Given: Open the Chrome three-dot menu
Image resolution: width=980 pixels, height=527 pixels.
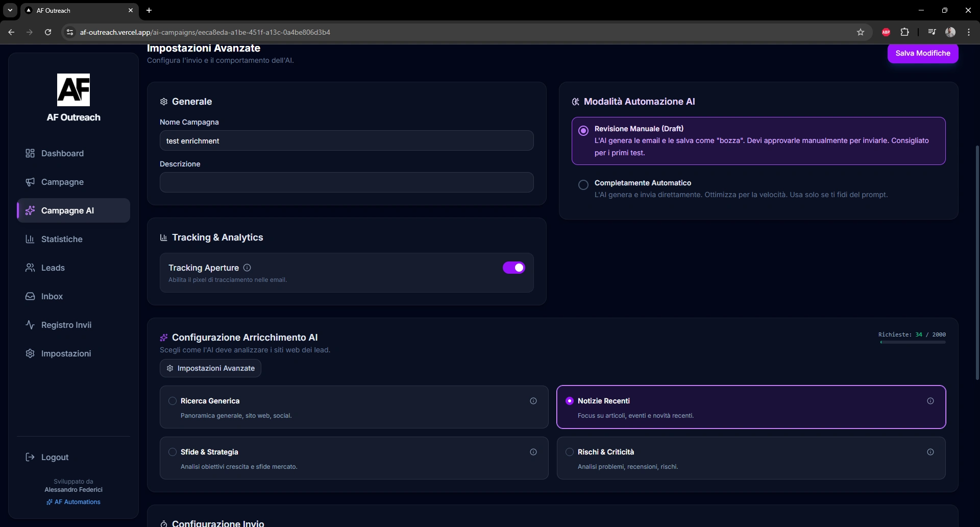Looking at the screenshot, I should [x=969, y=32].
